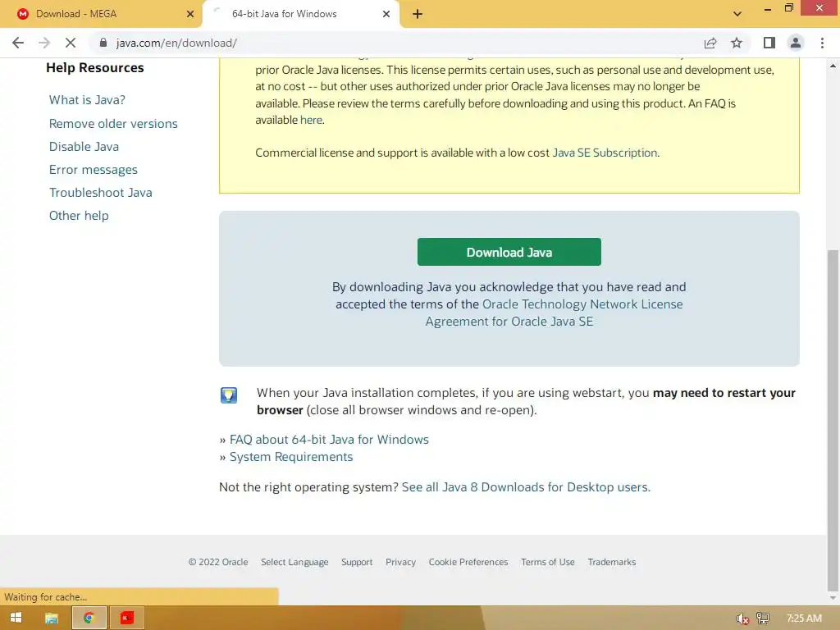Open the System Requirements link
The image size is (840, 630).
[291, 457]
